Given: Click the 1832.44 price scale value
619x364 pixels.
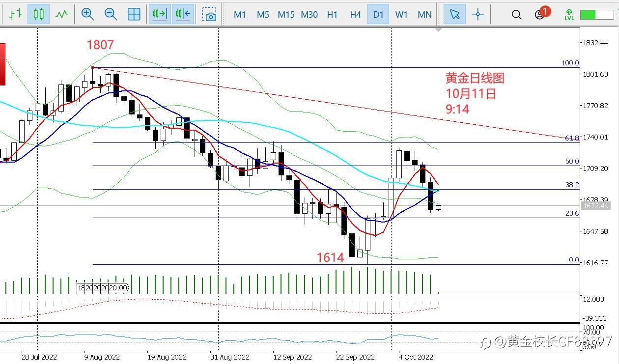Looking at the screenshot, I should (x=595, y=43).
